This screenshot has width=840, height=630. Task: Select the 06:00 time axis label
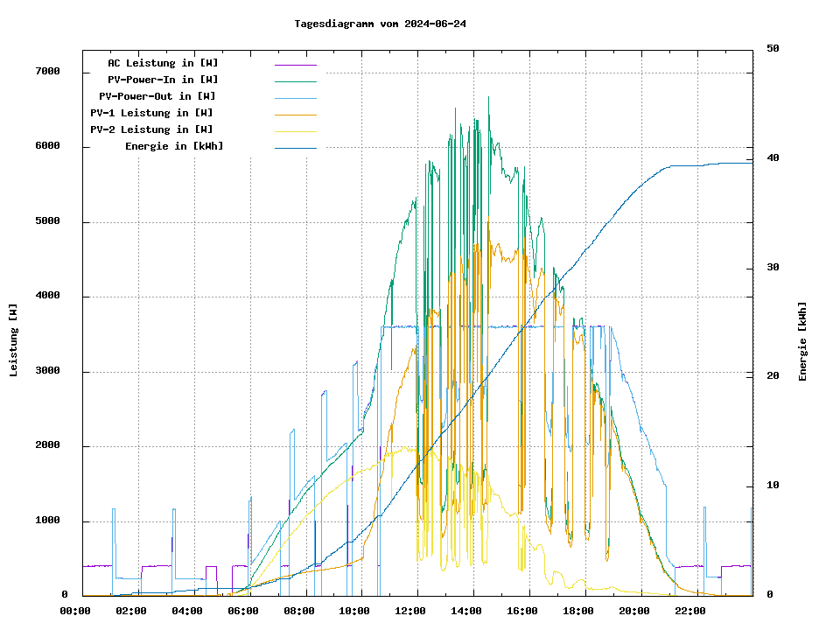tap(243, 611)
